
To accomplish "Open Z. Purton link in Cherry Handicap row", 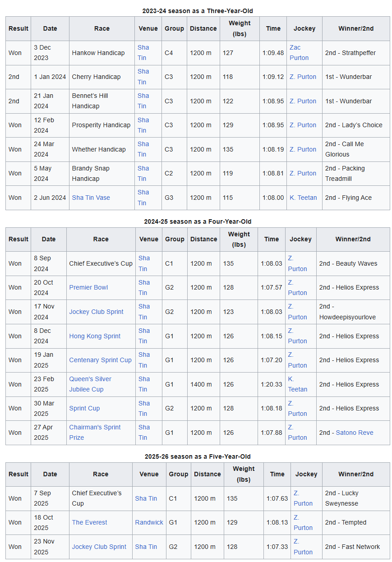I will coord(303,77).
